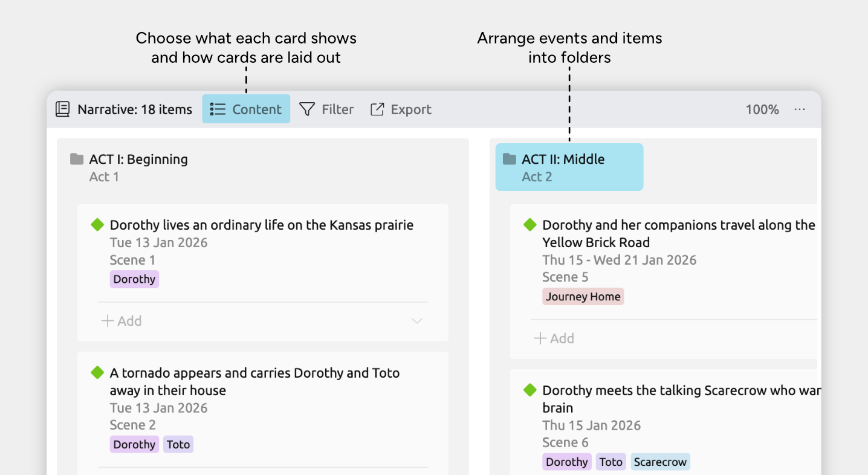Screen dimensions: 868x475
Task: Click 'Narrative: 18 items' label
Action: coord(135,109)
